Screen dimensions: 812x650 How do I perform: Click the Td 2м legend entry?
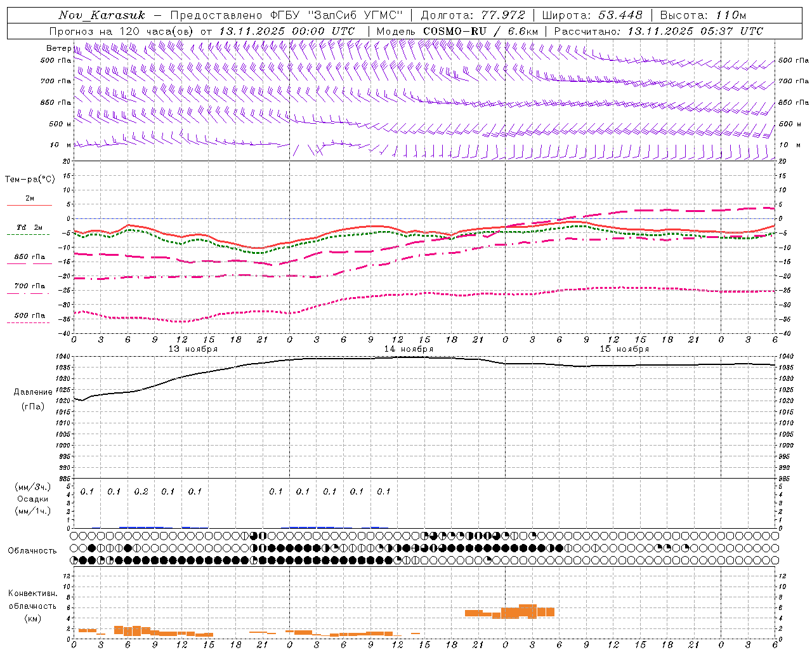pos(30,227)
